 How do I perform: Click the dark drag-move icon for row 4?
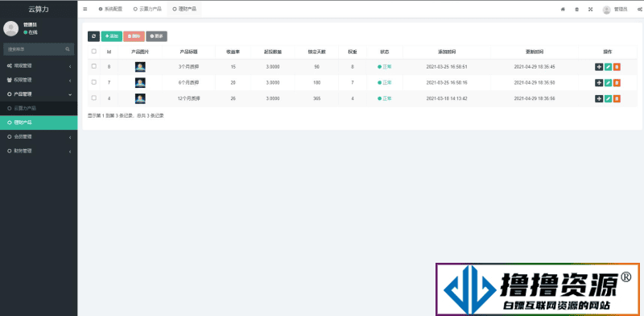[x=599, y=98]
